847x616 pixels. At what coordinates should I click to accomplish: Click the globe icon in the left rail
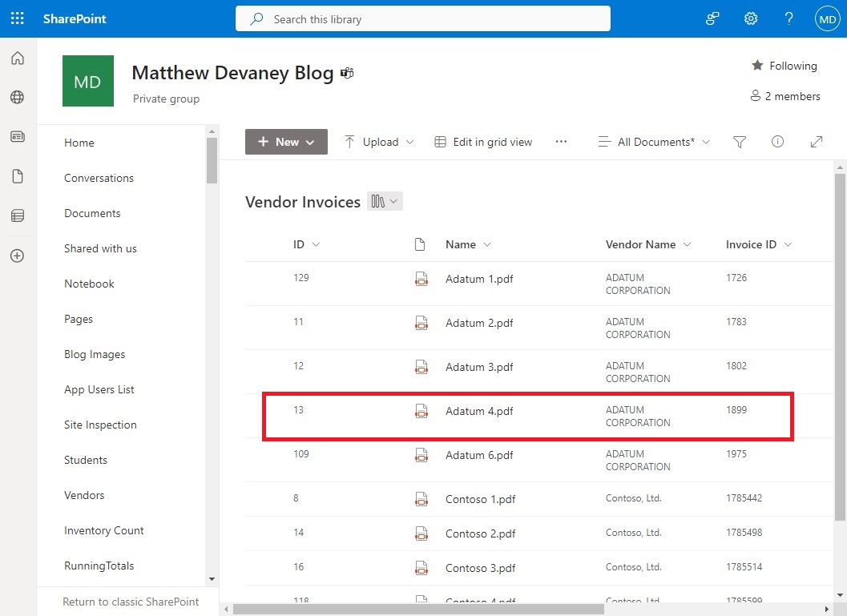18,97
